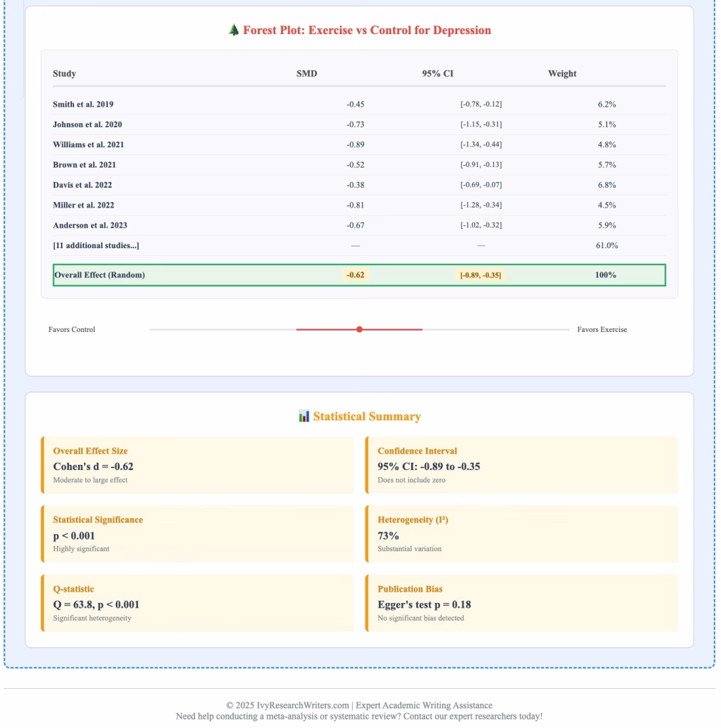This screenshot has height=728, width=721.
Task: Click the highlighted -0.62 overall SMD value
Action: pyautogui.click(x=356, y=275)
